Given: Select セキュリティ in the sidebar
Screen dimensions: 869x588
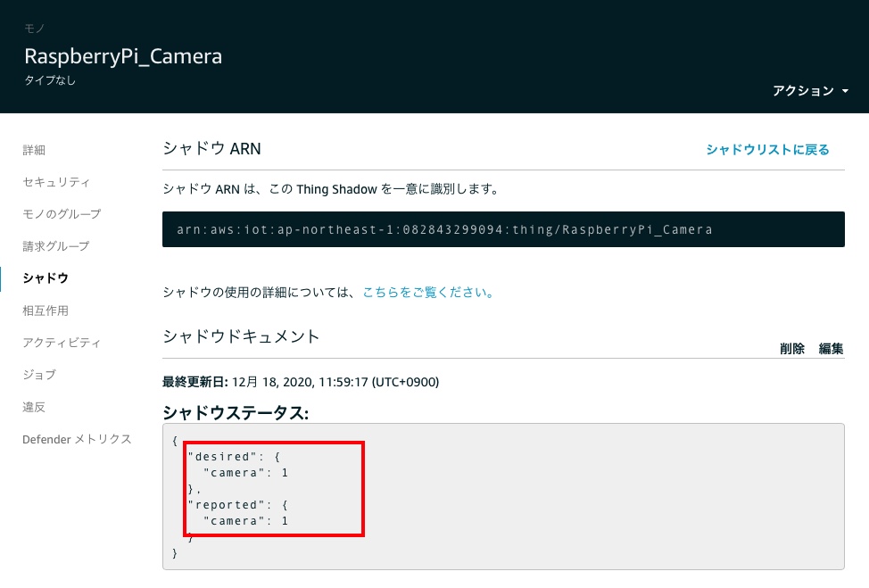Looking at the screenshot, I should click(56, 182).
